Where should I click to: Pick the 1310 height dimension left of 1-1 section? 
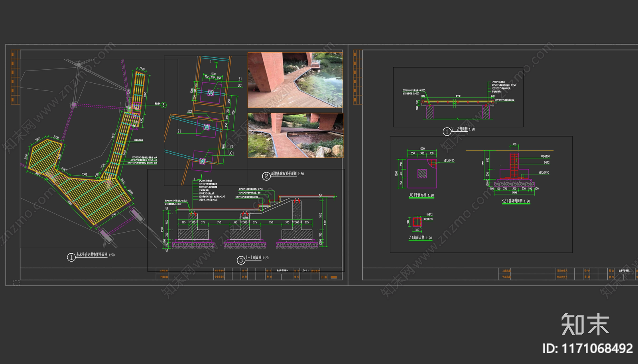tap(162, 230)
